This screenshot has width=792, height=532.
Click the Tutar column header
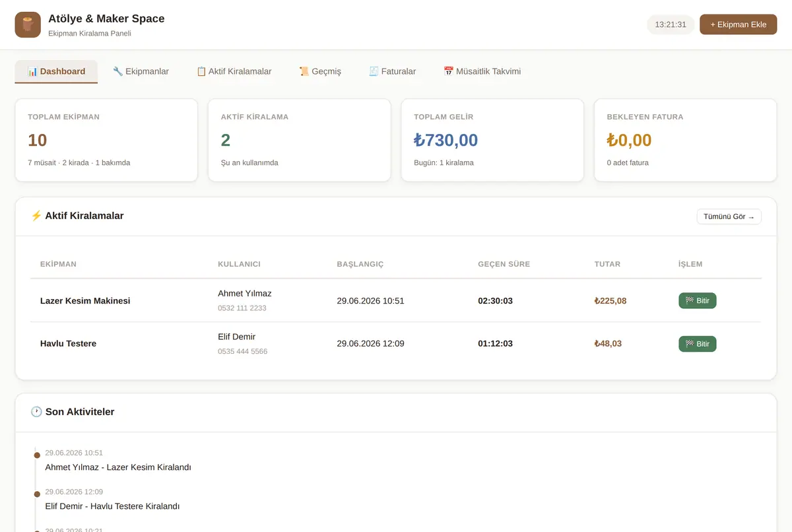[x=607, y=264]
